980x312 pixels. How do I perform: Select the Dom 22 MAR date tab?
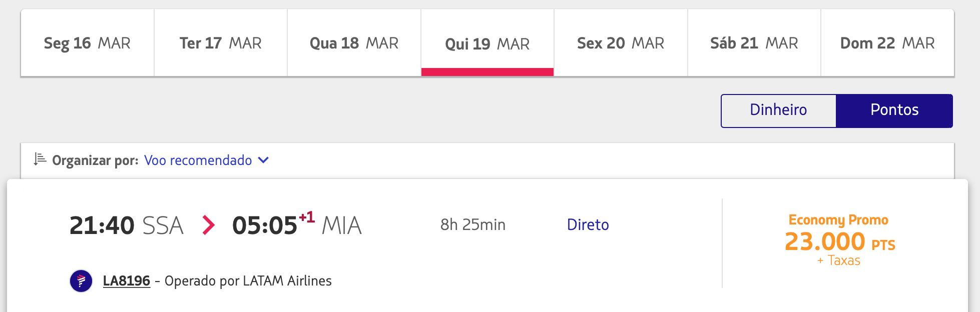pyautogui.click(x=887, y=43)
